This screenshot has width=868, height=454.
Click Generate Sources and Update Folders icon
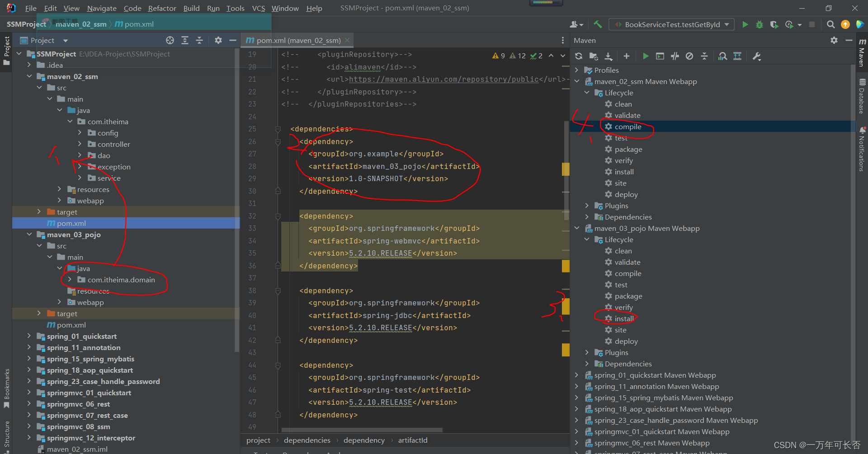point(594,56)
